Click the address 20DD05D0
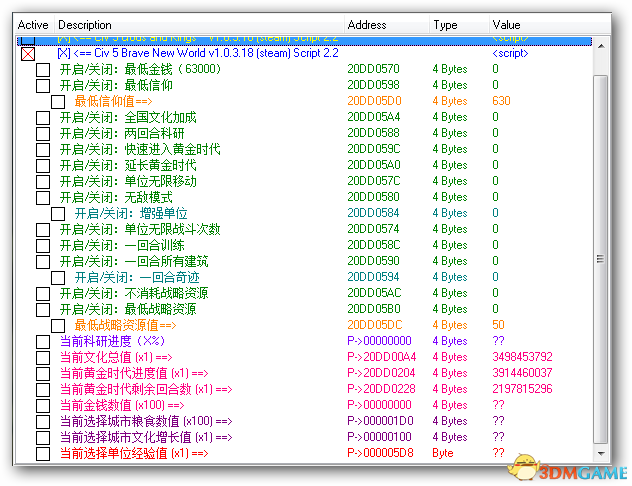The height and width of the screenshot is (486, 632). click(374, 101)
